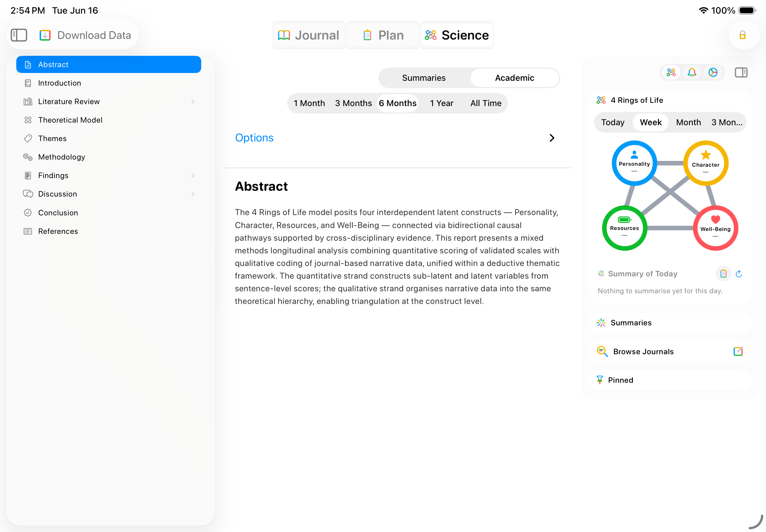
Task: Click the Download Data icon
Action: pos(45,35)
